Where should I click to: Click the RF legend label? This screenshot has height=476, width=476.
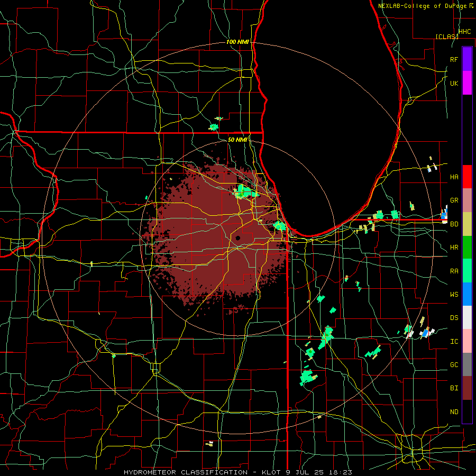pyautogui.click(x=454, y=59)
